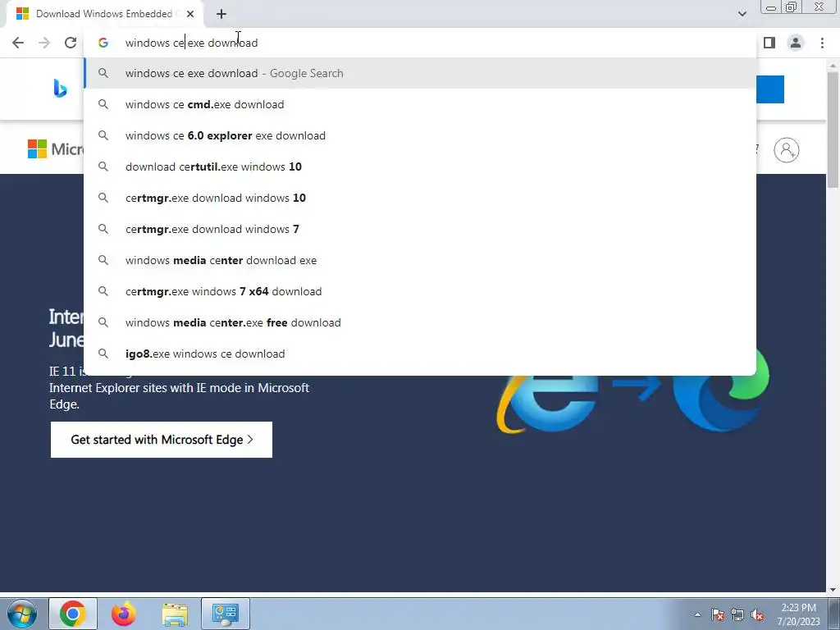The height and width of the screenshot is (630, 840).
Task: Select suggestion certmgr.exe download windows 10
Action: 420,198
